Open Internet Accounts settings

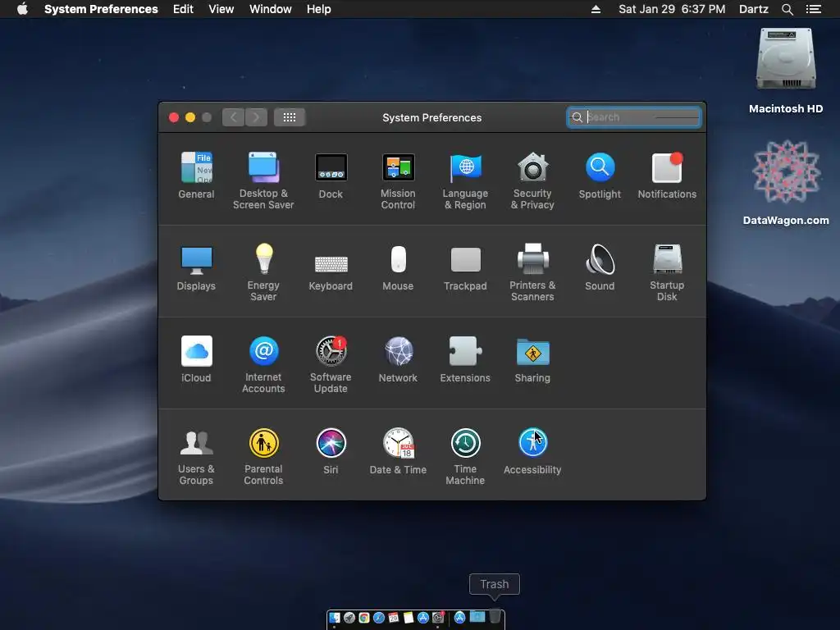click(x=263, y=364)
